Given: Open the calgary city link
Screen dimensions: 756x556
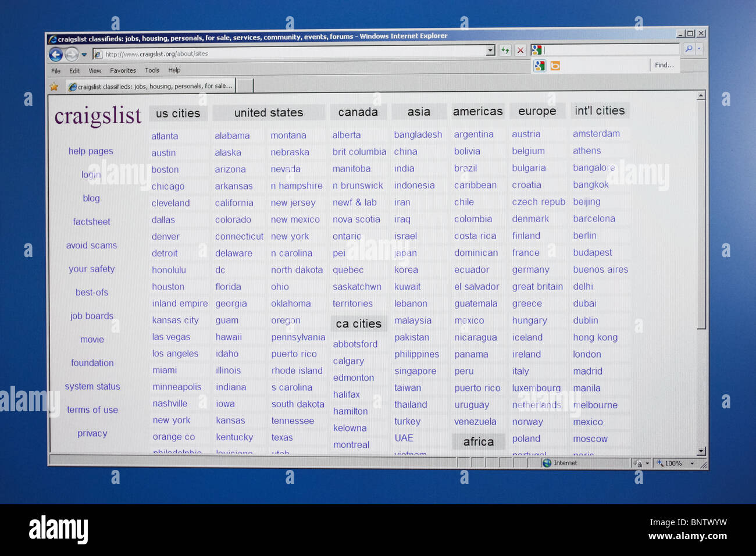Looking at the screenshot, I should coord(349,361).
